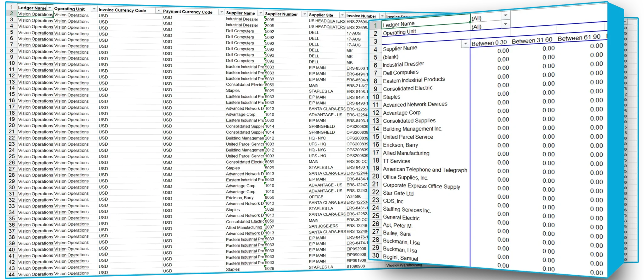Click the Allied Manufacturing cell in data sheet
The width and height of the screenshot is (644, 280).
tap(244, 228)
